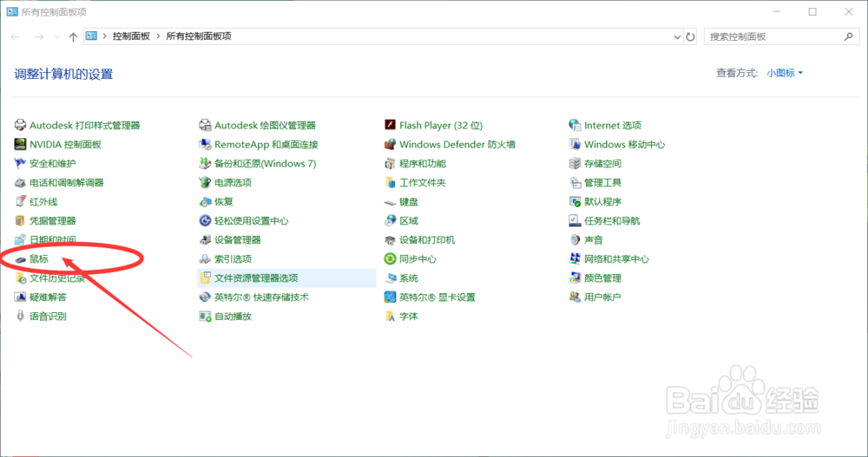The height and width of the screenshot is (457, 868).
Task: Open the 小图标 view mode dropdown
Action: tap(785, 73)
